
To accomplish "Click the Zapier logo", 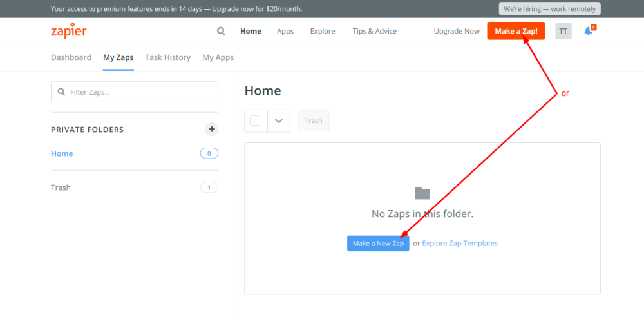I will point(68,32).
